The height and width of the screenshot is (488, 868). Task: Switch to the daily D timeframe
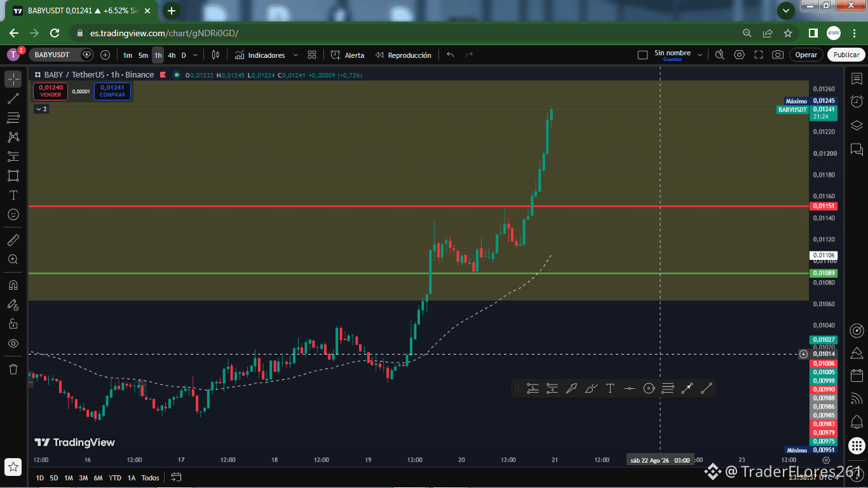point(184,55)
